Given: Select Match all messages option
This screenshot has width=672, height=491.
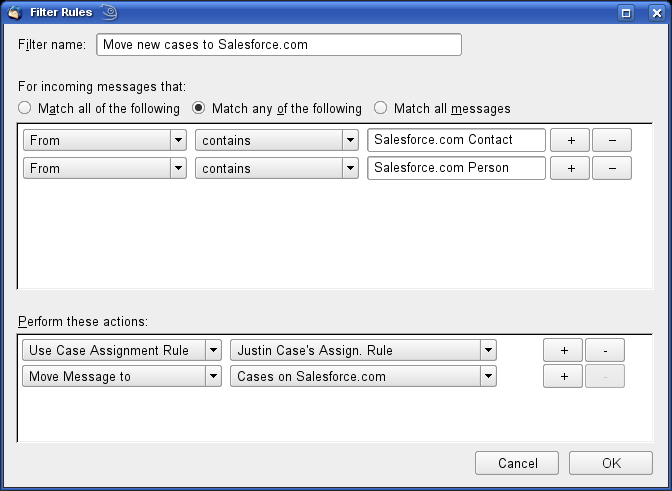Looking at the screenshot, I should click(442, 108).
